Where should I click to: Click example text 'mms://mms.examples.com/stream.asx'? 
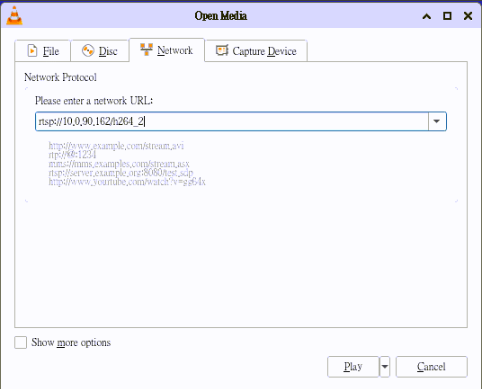[119, 164]
